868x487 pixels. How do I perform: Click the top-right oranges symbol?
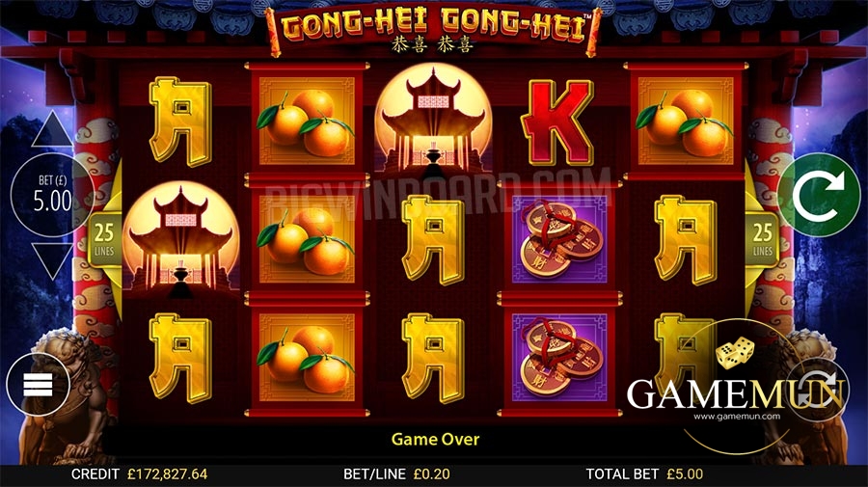coord(685,122)
